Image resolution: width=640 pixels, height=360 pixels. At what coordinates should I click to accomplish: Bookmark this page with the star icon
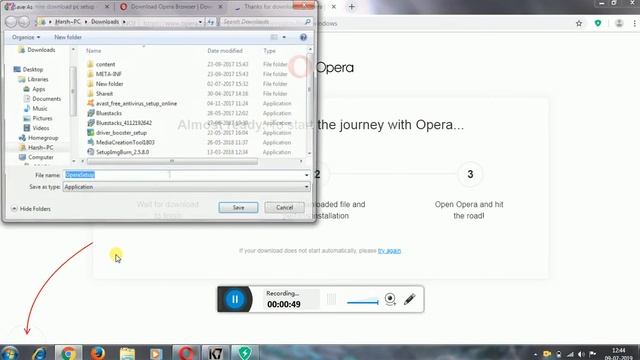(579, 23)
